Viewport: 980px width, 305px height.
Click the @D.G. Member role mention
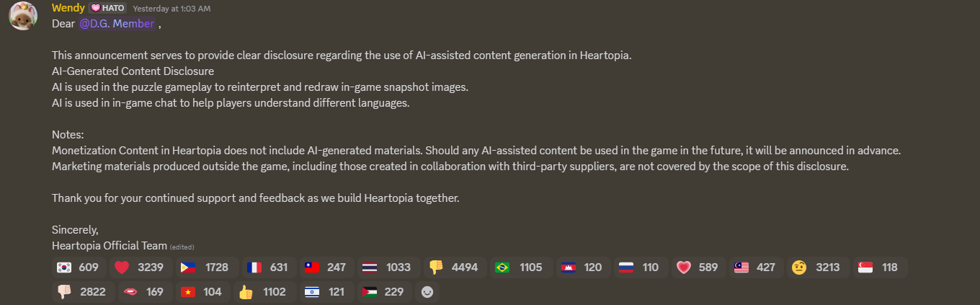coord(116,24)
